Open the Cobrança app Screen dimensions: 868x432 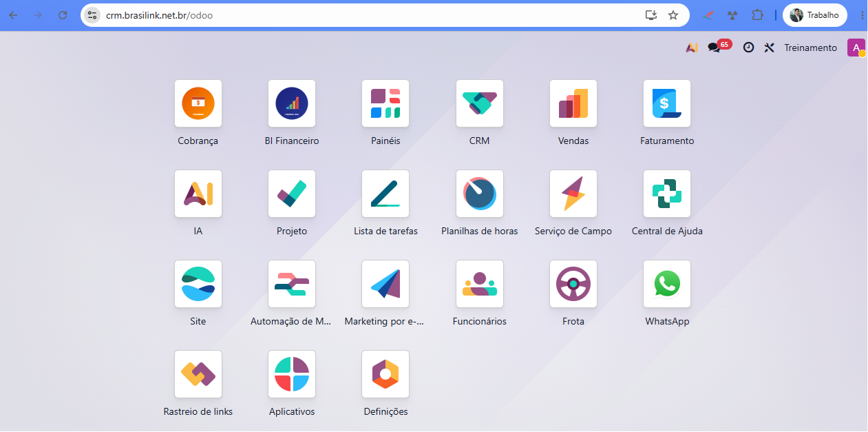[x=198, y=103]
